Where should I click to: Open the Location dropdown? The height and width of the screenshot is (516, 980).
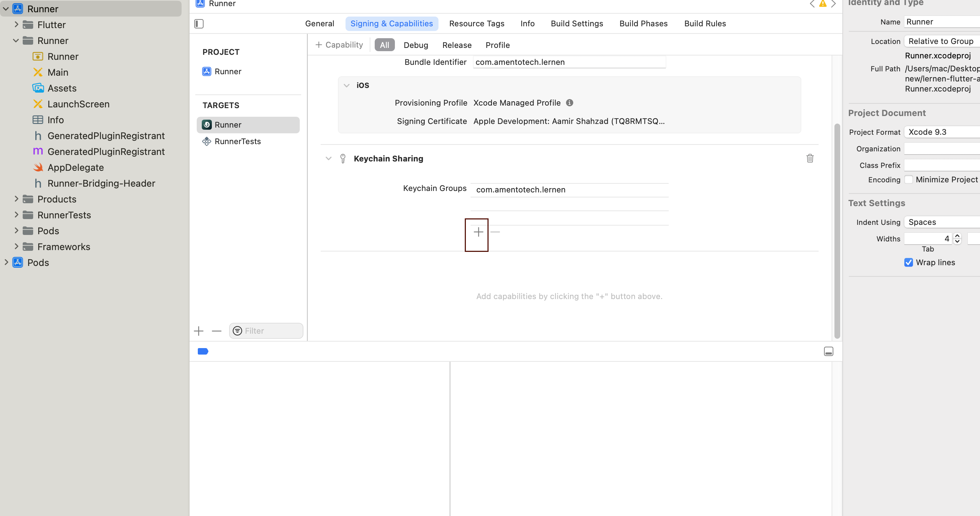[x=942, y=41]
